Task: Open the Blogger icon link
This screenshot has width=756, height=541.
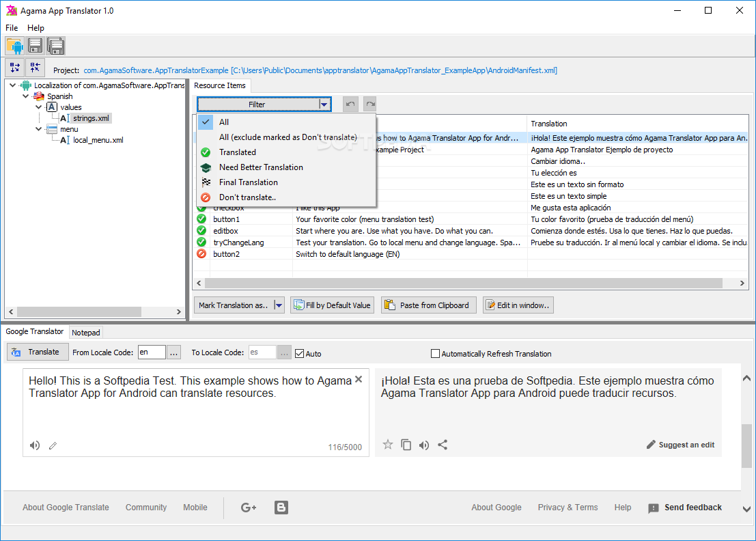Action: click(281, 508)
